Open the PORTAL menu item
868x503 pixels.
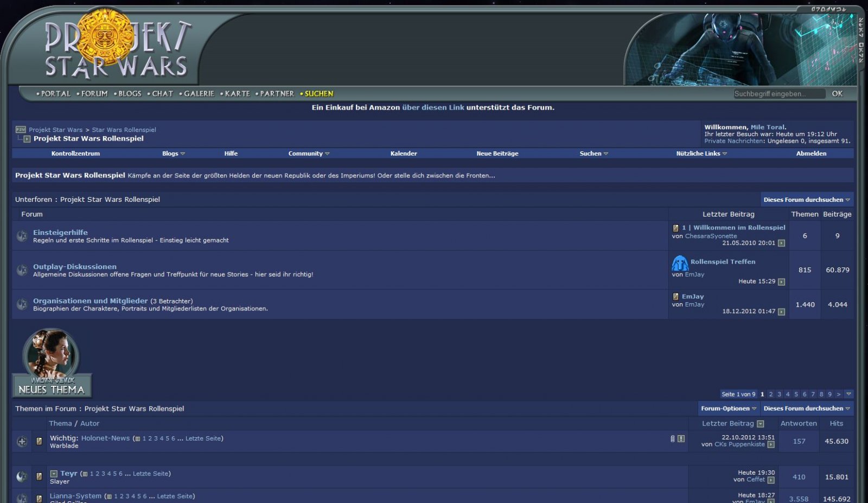tap(56, 94)
